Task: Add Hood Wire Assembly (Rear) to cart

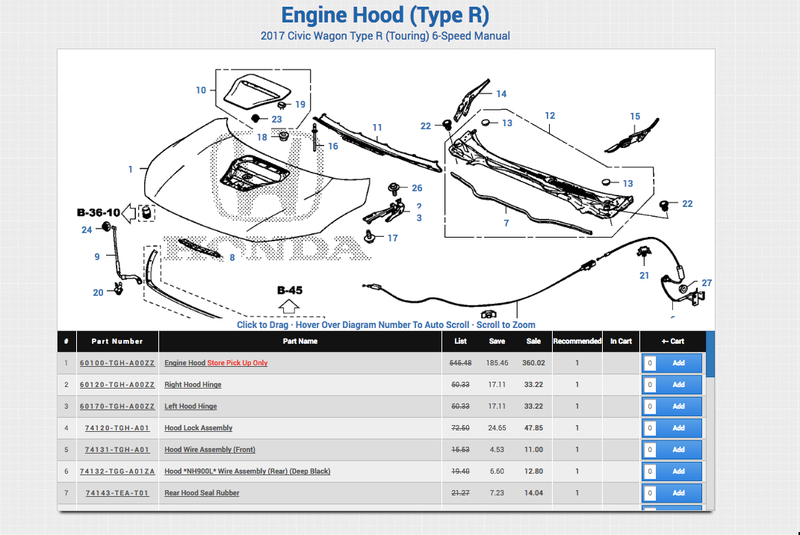Action: pos(679,471)
